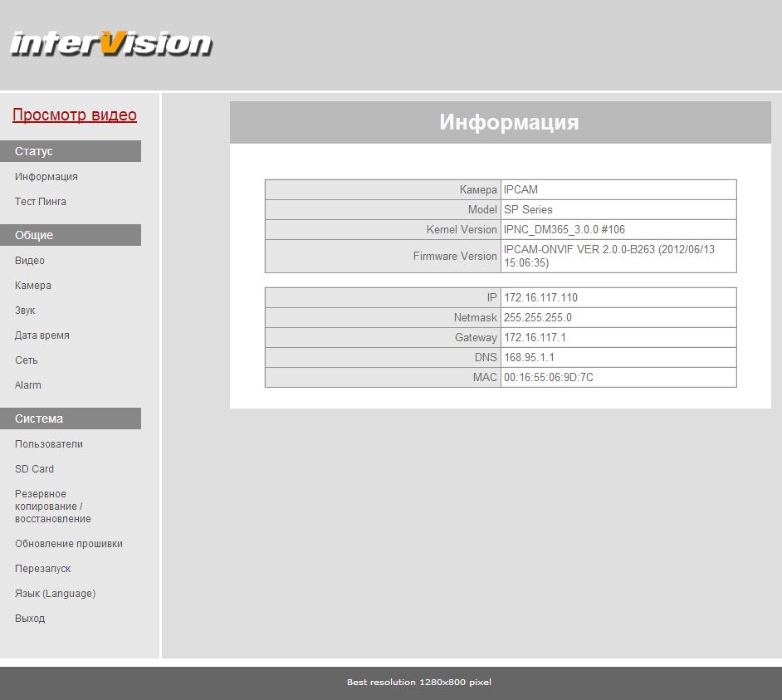Go to SD Card page
The width and height of the screenshot is (782, 700).
coord(34,469)
